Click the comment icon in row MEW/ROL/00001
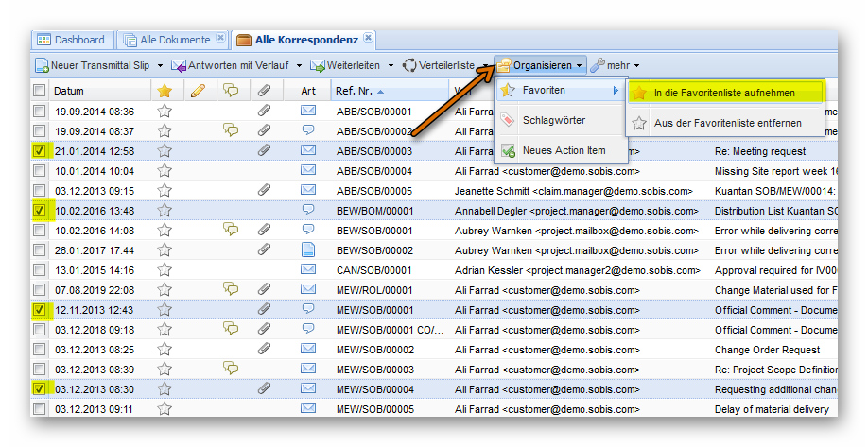This screenshot has height=447, width=868. (x=230, y=289)
